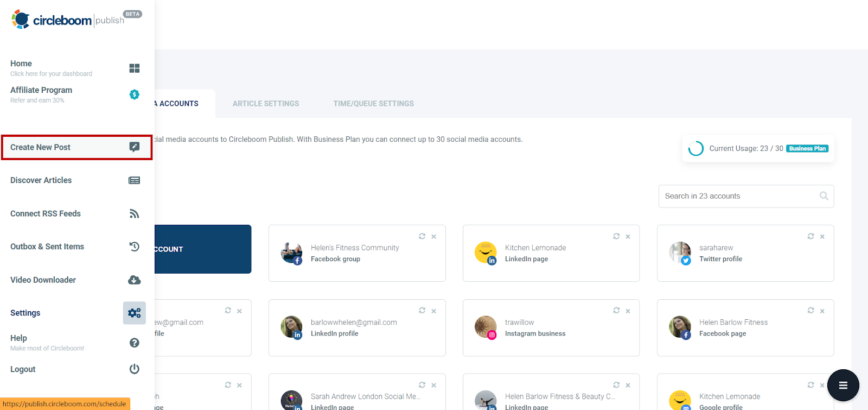Screen dimensions: 868x410
Task: Open Time/Queue Settings tab
Action: [374, 104]
